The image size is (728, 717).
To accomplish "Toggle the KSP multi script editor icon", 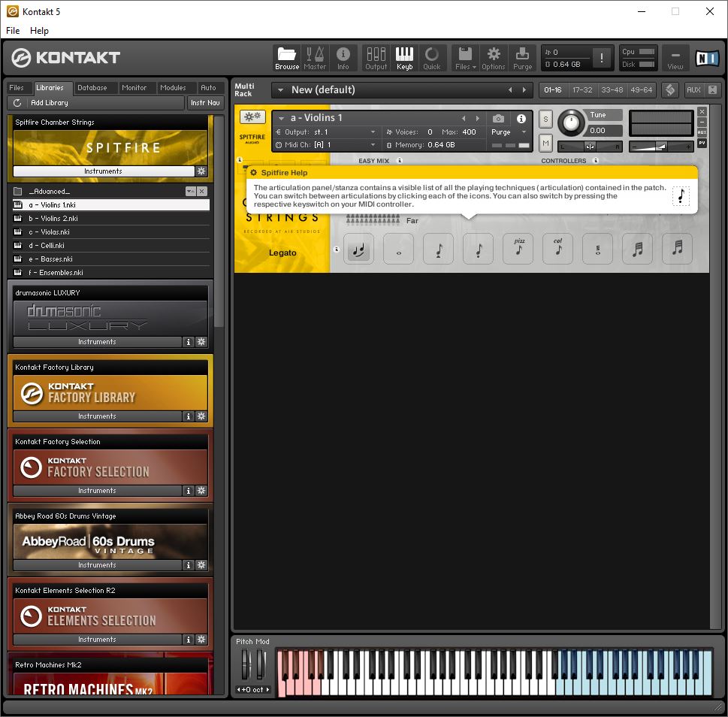I will click(670, 90).
